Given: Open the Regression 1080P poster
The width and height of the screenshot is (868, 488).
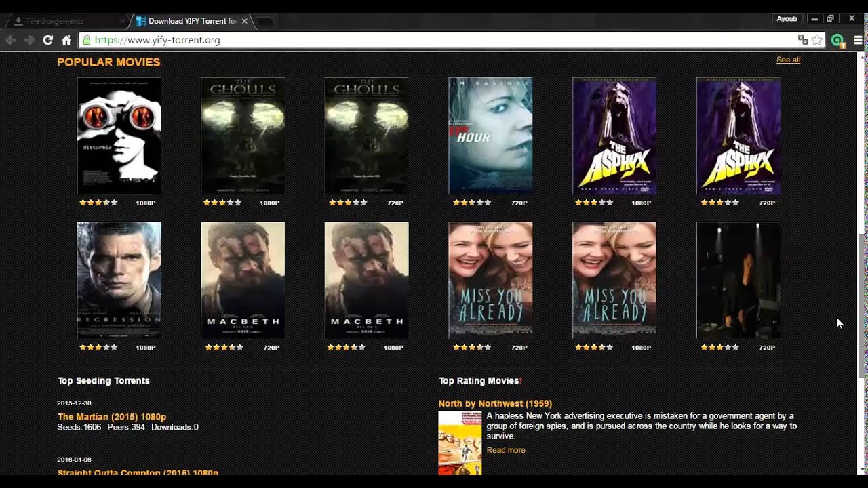Looking at the screenshot, I should [x=119, y=280].
